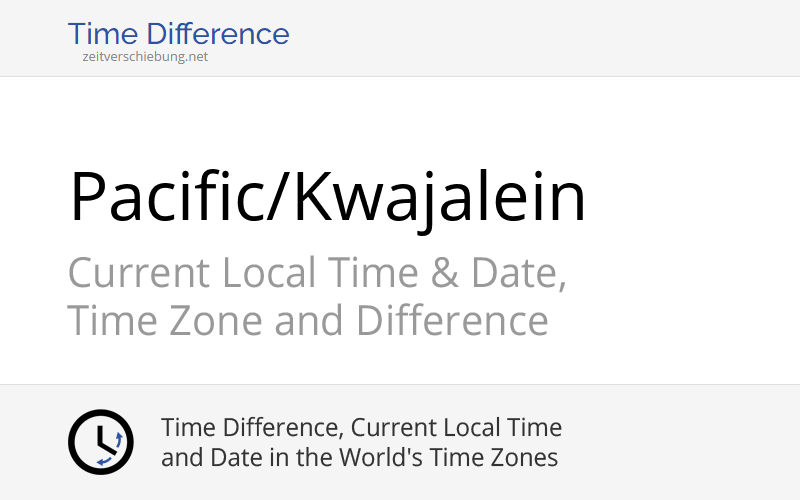Select the Pacific/Kwajalein main heading
The height and width of the screenshot is (500, 800).
(x=327, y=197)
